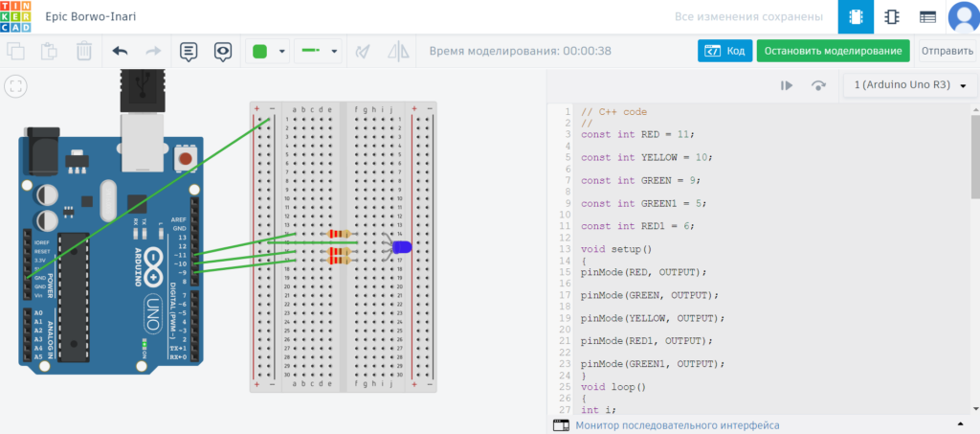Click the copy icon in toolbar
The height and width of the screenshot is (434, 980).
(15, 52)
